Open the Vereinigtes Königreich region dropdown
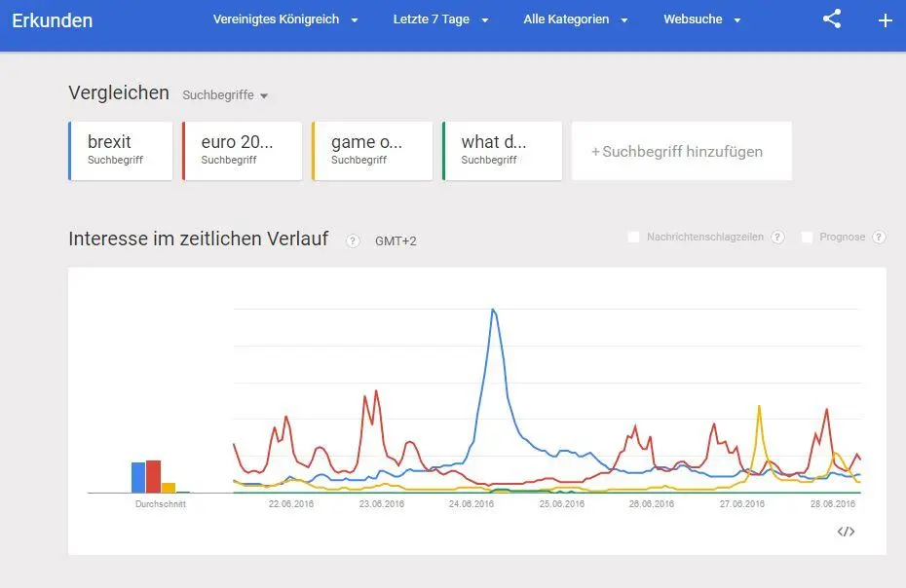This screenshot has width=906, height=588. (285, 19)
